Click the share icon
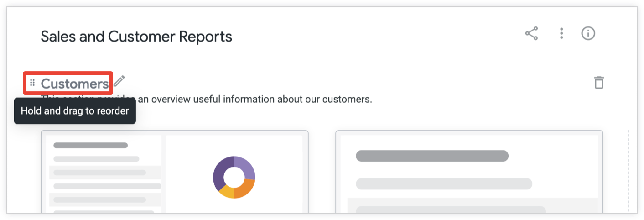The image size is (644, 220). pyautogui.click(x=531, y=33)
